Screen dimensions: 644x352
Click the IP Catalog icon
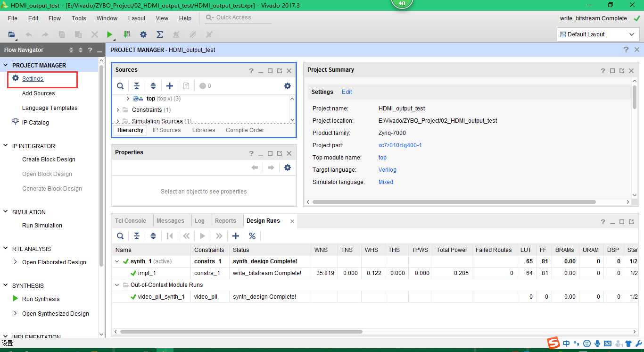pyautogui.click(x=15, y=122)
